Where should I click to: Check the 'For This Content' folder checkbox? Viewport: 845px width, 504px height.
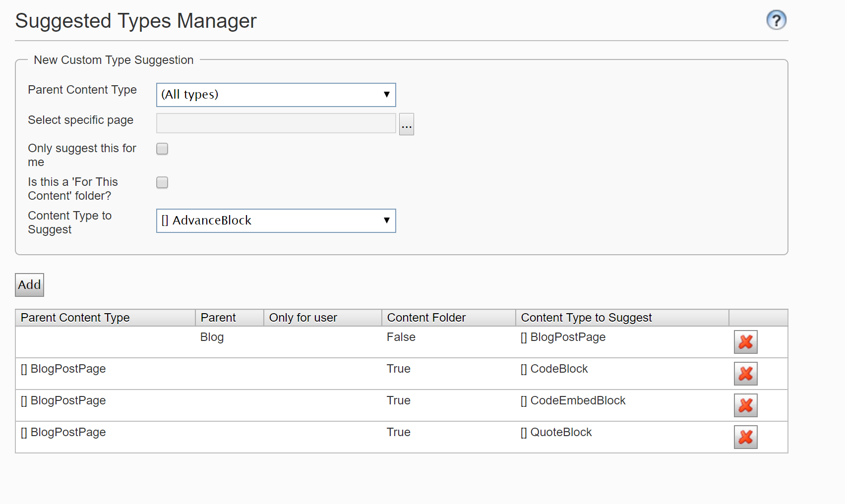162,182
